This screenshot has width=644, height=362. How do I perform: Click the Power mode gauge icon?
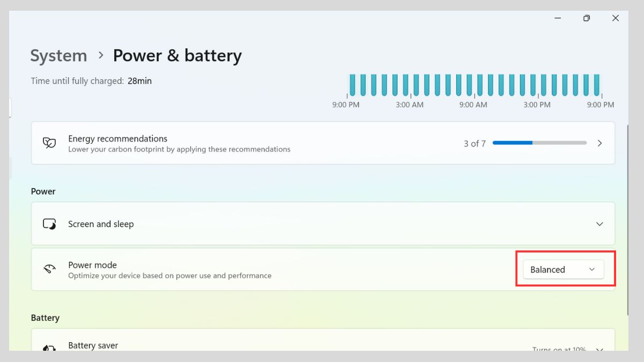click(49, 269)
